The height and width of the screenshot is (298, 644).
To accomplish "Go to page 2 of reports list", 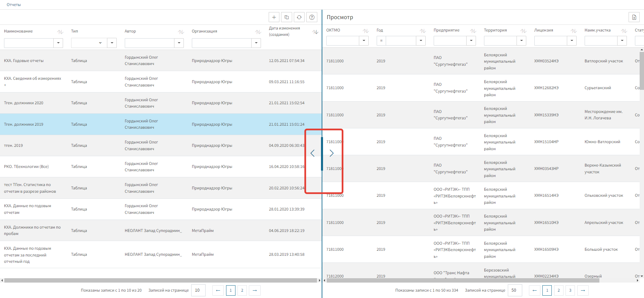I will [242, 290].
